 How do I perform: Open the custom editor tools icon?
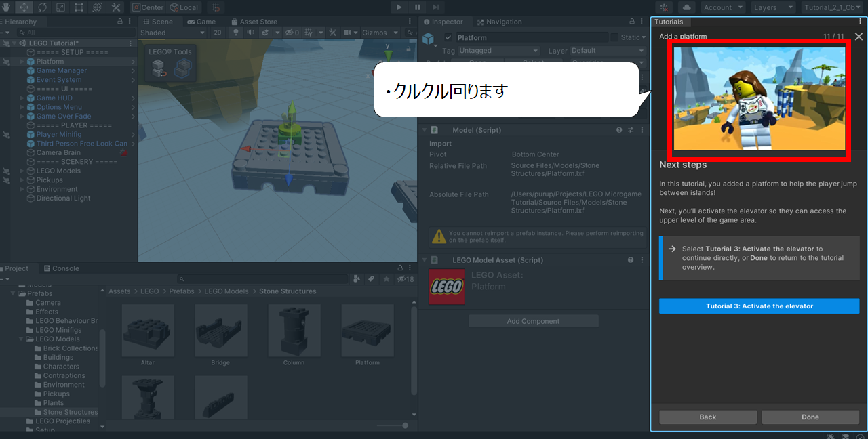116,7
